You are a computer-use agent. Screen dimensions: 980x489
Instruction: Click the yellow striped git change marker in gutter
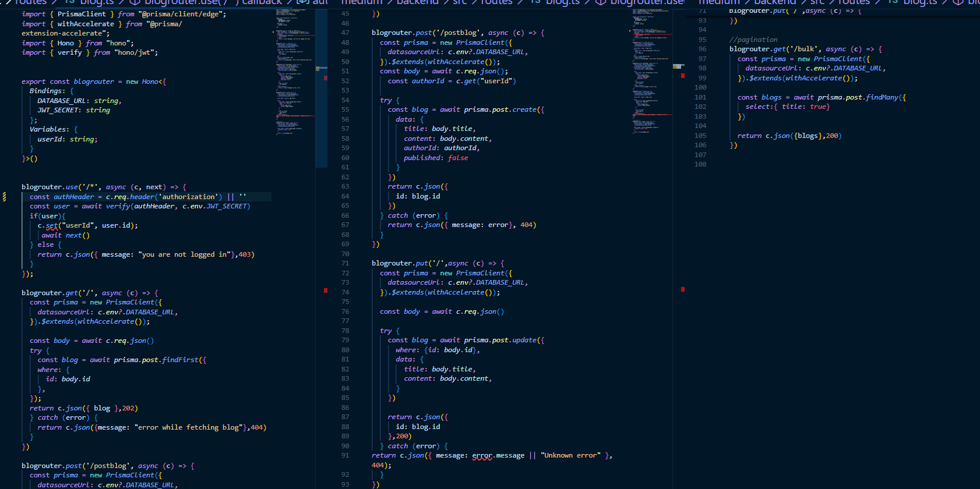[5, 197]
